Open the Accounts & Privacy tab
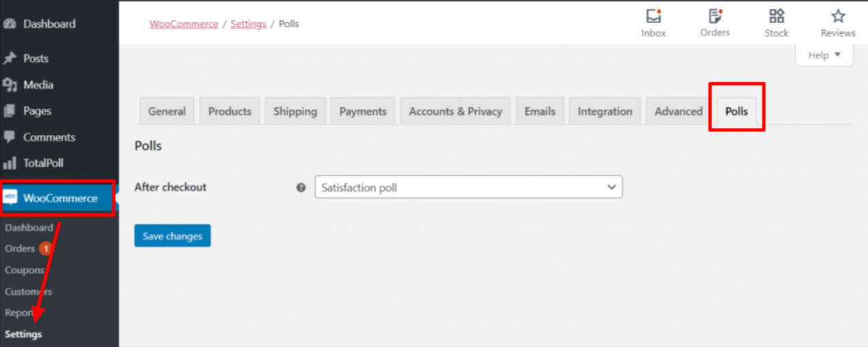868x347 pixels. [455, 112]
